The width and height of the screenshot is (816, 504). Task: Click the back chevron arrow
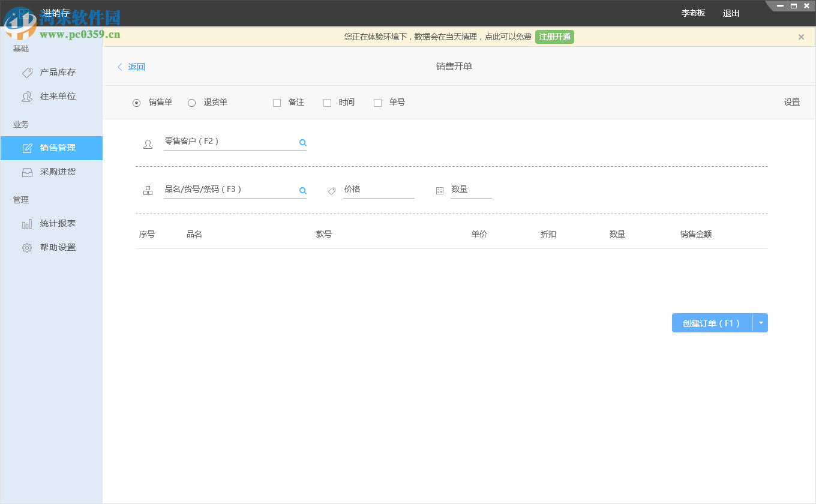(120, 67)
